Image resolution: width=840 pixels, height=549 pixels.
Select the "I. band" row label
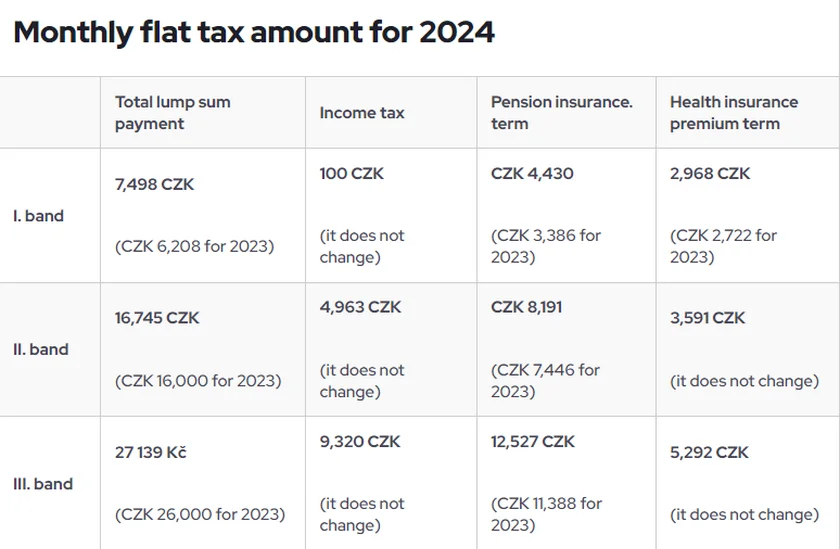(38, 216)
